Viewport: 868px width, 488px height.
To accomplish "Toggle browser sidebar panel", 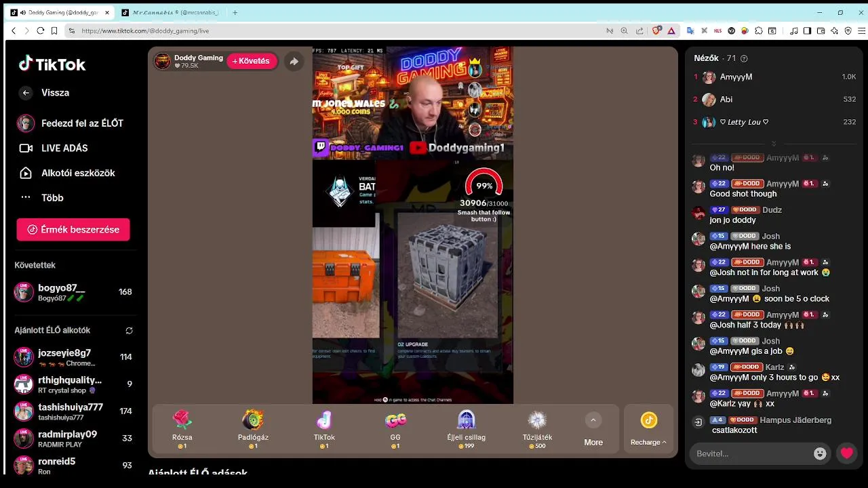I will 807,30.
